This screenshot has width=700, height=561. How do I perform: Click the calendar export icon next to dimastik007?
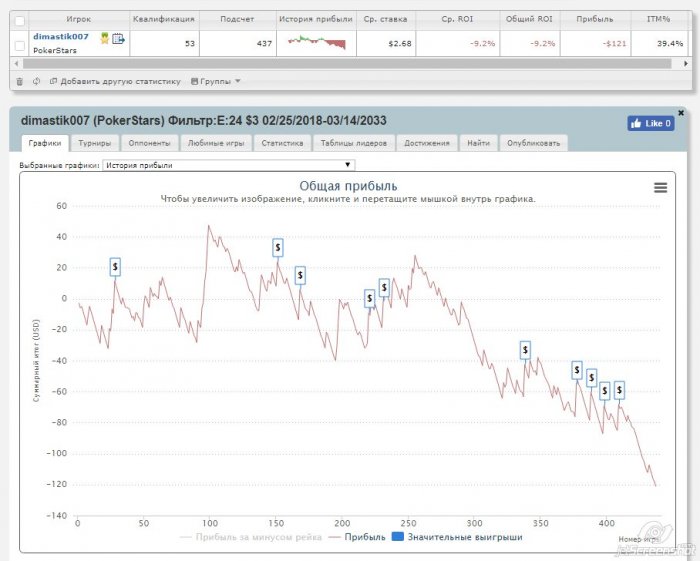pos(118,39)
